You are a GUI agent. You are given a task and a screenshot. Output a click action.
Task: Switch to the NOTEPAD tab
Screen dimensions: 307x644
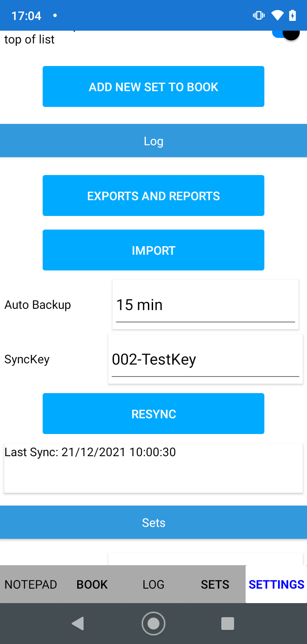coord(30,584)
